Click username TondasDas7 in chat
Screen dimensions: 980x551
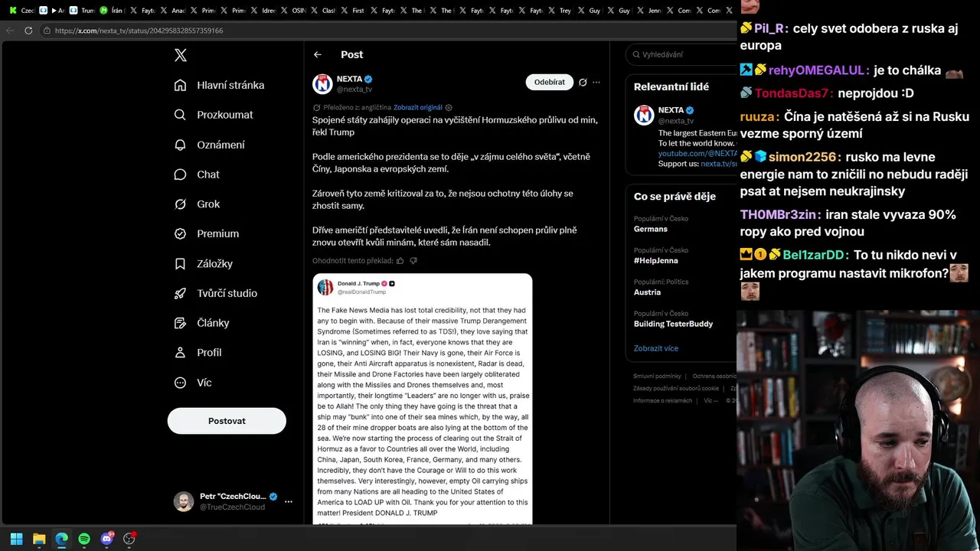tap(792, 93)
